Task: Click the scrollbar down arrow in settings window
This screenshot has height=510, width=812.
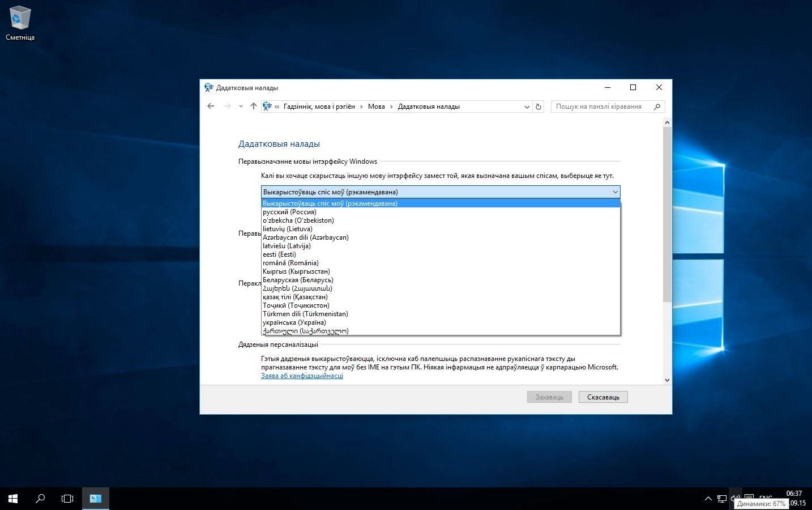Action: (x=667, y=380)
